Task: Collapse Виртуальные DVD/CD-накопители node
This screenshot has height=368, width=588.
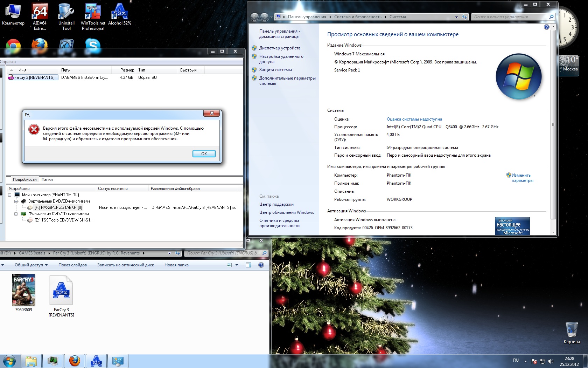Action: pyautogui.click(x=16, y=201)
